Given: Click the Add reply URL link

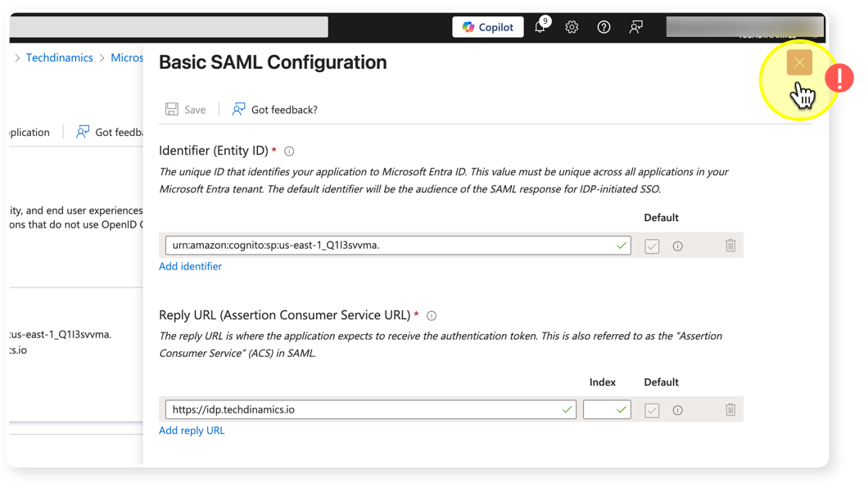Looking at the screenshot, I should click(192, 431).
